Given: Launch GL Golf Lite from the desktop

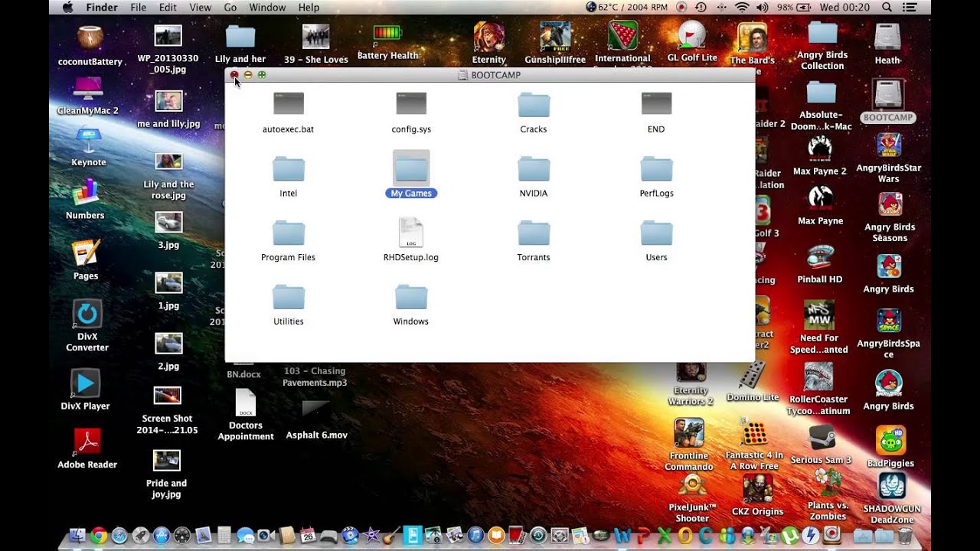Looking at the screenshot, I should click(692, 36).
